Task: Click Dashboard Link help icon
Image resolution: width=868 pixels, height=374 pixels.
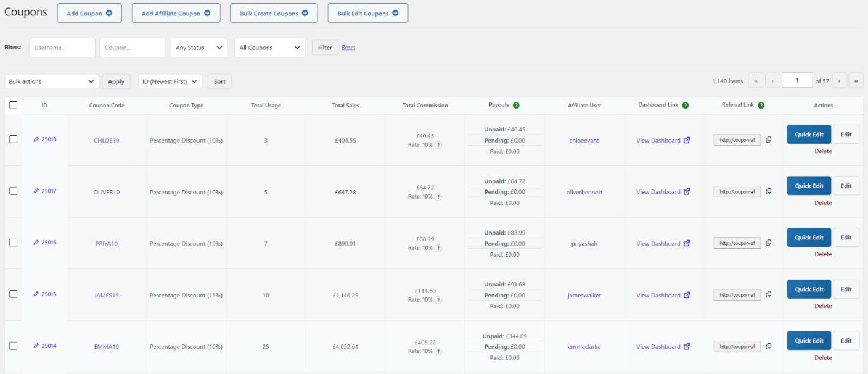Action: click(685, 106)
